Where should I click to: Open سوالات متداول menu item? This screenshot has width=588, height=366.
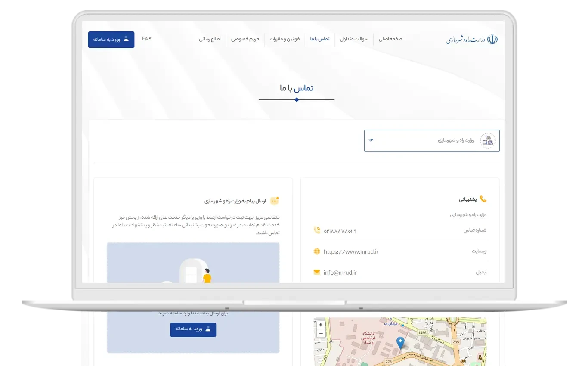(354, 39)
